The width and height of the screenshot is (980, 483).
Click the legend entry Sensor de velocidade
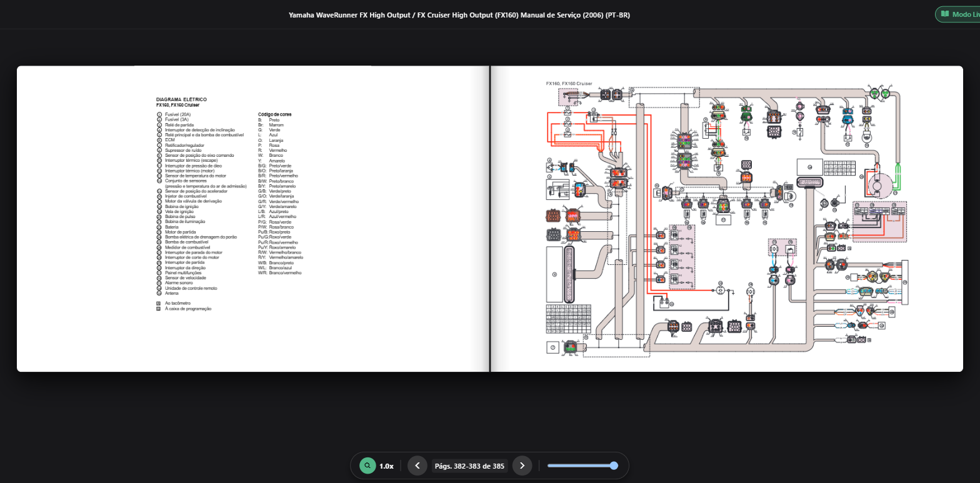186,277
